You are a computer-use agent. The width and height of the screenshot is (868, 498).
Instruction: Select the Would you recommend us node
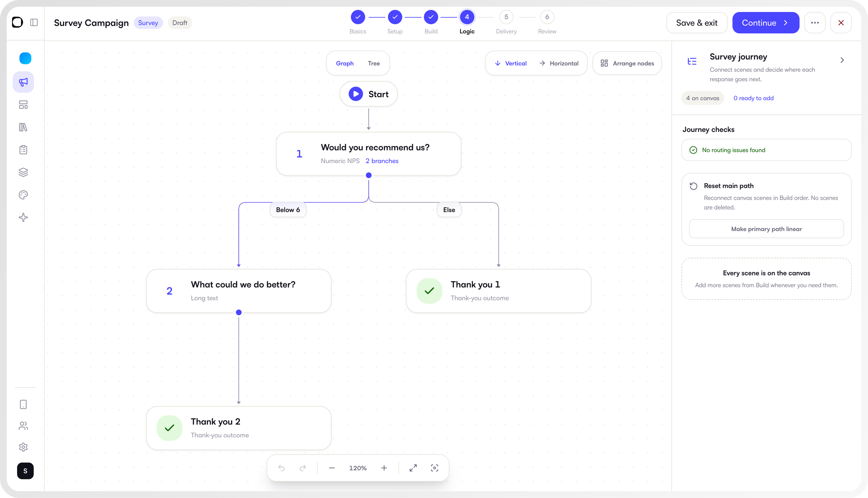368,154
